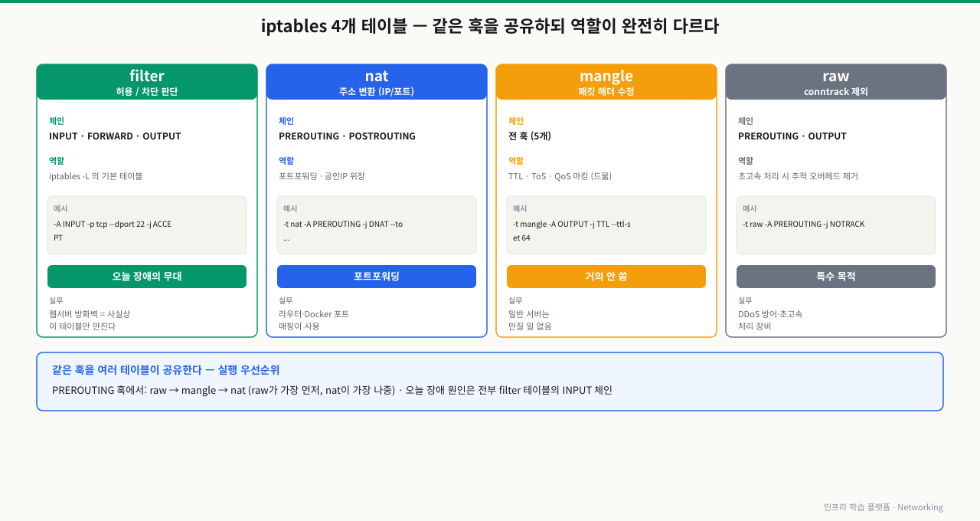Select 'PREROUTING · OUTPUT' in raw card

[x=792, y=136]
